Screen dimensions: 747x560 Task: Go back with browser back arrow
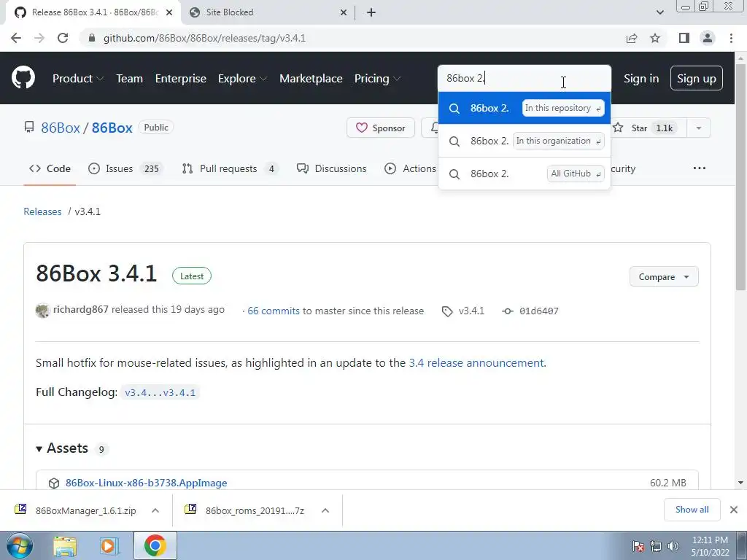click(x=16, y=38)
